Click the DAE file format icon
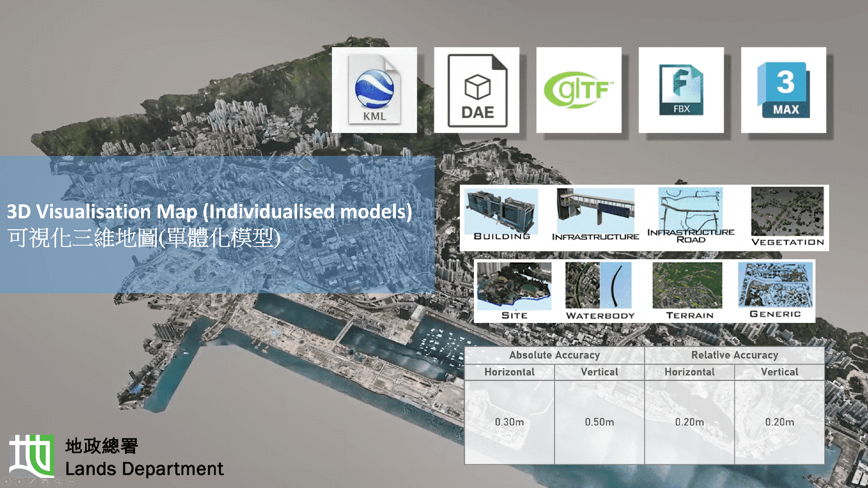The width and height of the screenshot is (868, 488). pos(477,89)
